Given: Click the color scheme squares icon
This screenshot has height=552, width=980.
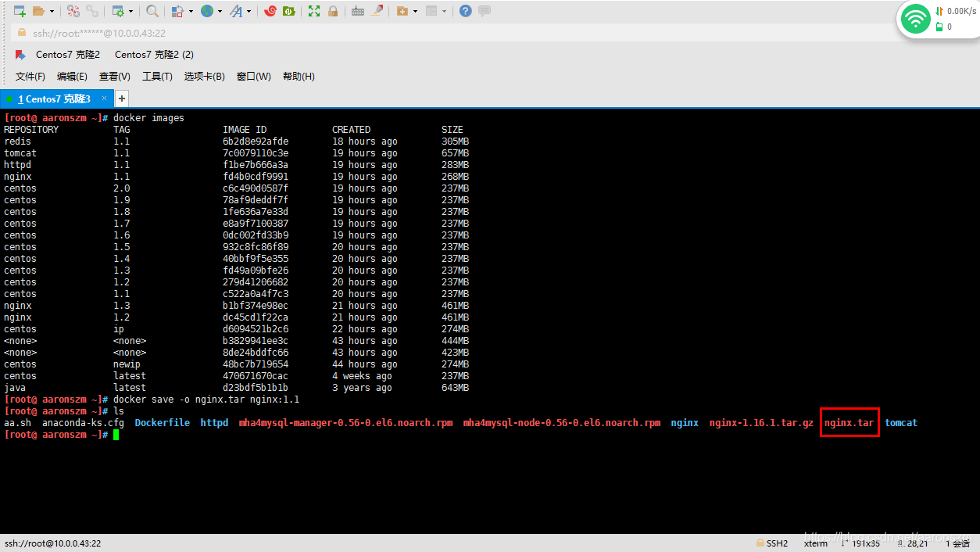Looking at the screenshot, I should pos(177,11).
